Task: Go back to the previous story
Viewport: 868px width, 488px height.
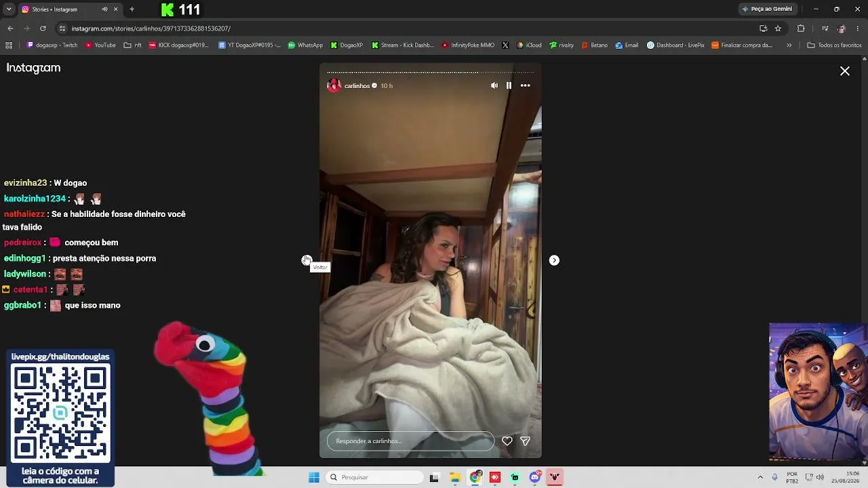Action: (x=307, y=260)
